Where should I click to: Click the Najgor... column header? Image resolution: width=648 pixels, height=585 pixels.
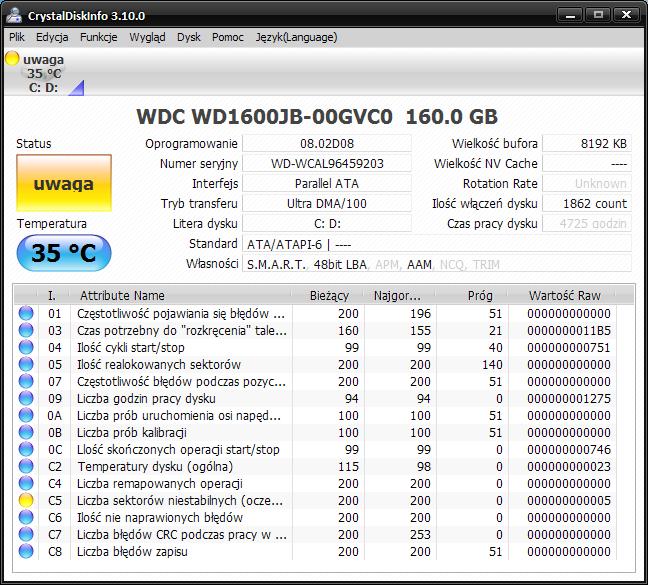399,295
